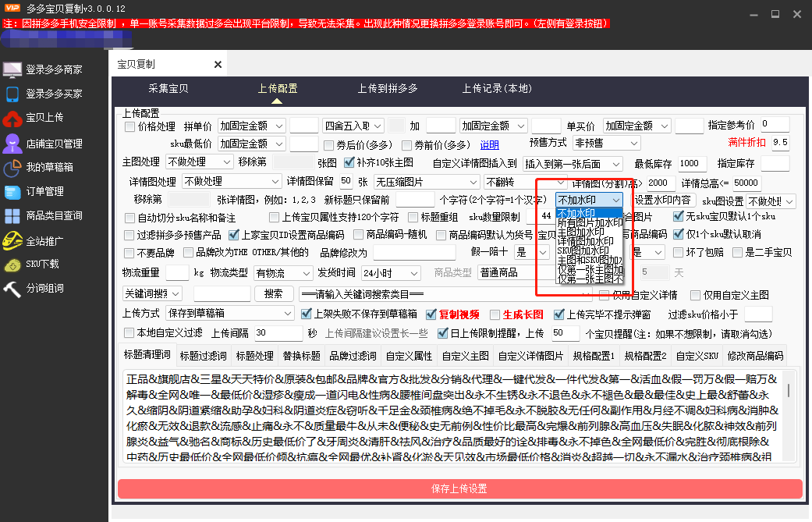Click the 详情图保留 50 field
This screenshot has height=522, width=812.
click(x=346, y=181)
